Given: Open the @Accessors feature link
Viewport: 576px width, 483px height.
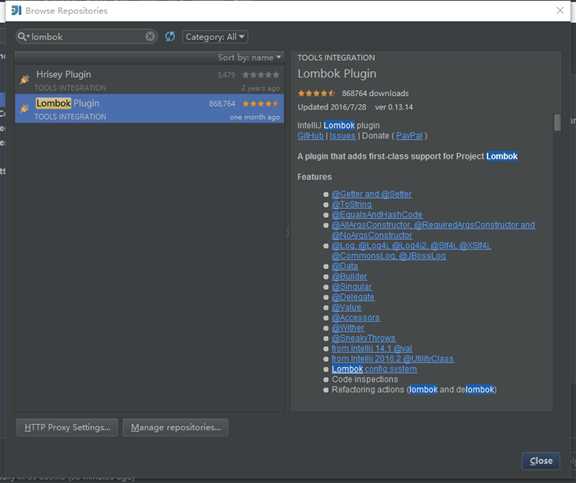Looking at the screenshot, I should [x=356, y=317].
